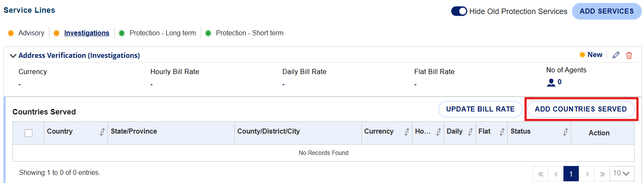
Task: Click the ADD SERVICES button
Action: (x=607, y=11)
